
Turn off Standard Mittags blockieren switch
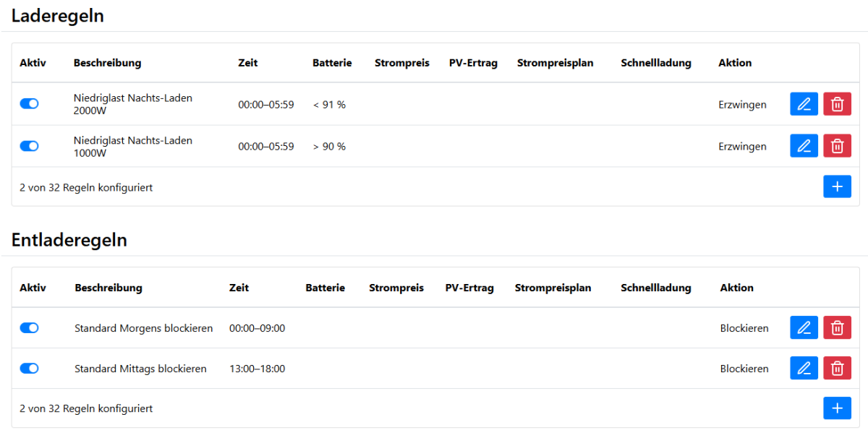[29, 369]
